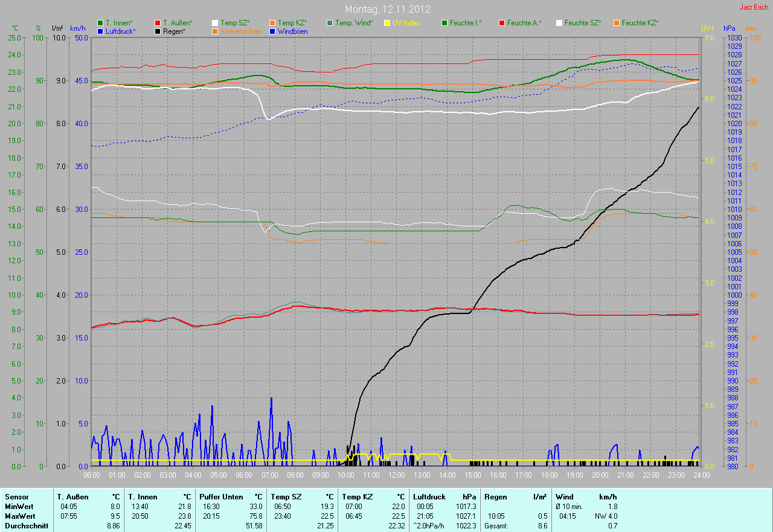Click the hPa axis unit label

coord(730,28)
